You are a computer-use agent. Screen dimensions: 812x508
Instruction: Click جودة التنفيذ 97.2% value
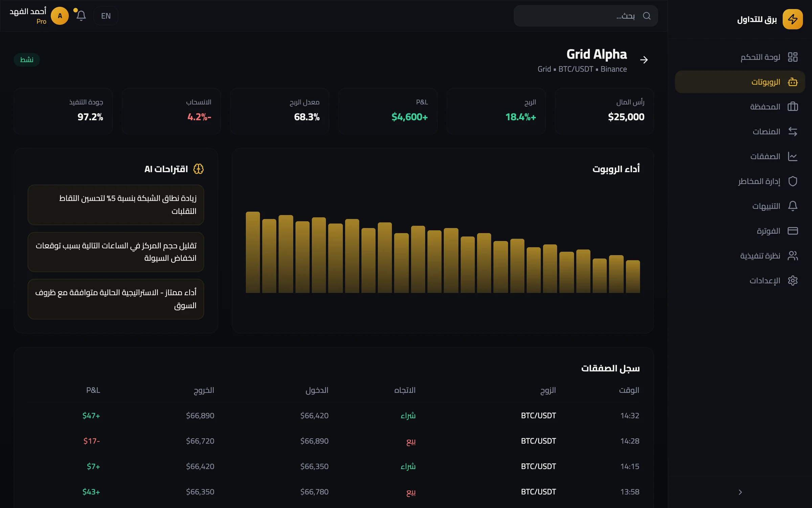tap(90, 117)
